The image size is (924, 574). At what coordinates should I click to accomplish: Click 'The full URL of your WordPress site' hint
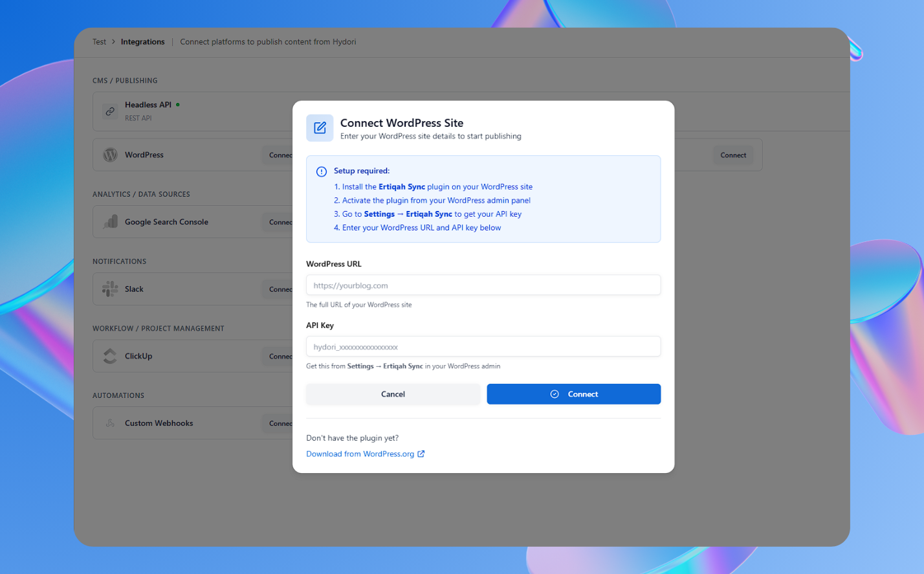coord(358,305)
